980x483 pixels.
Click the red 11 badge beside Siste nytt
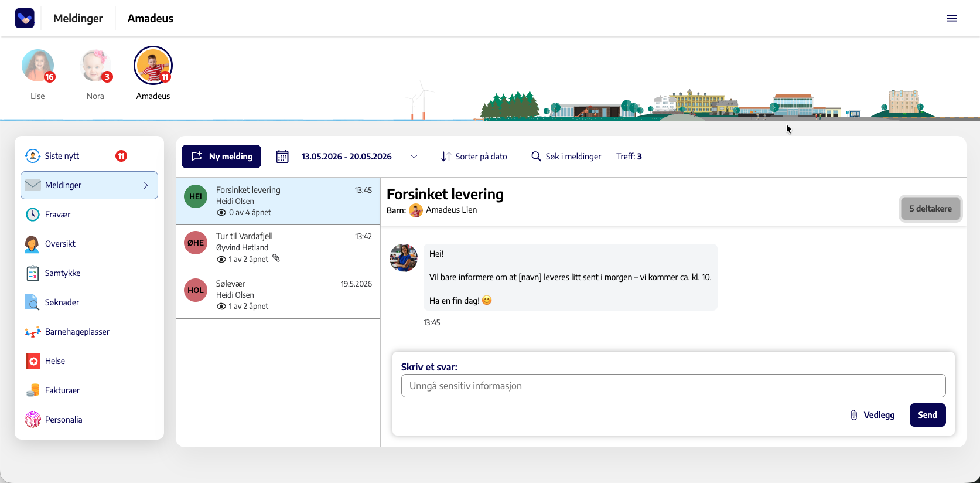[121, 156]
